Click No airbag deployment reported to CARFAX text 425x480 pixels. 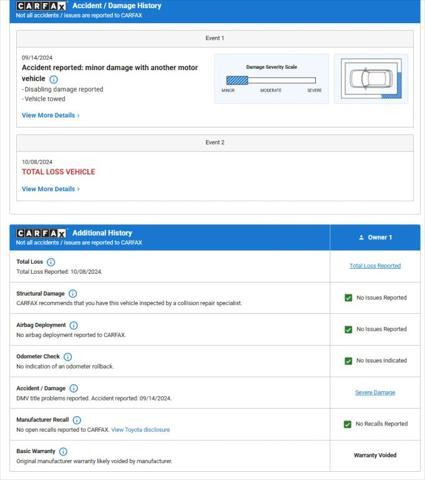click(x=71, y=335)
